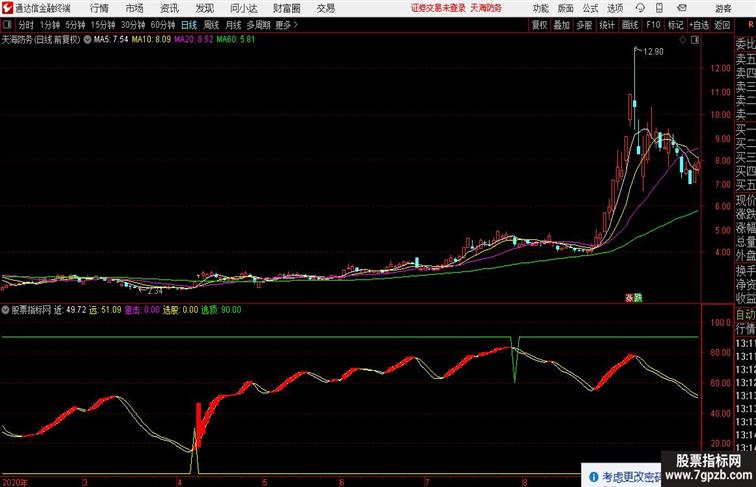
Task: Click the 游客 user label
Action: [723, 8]
